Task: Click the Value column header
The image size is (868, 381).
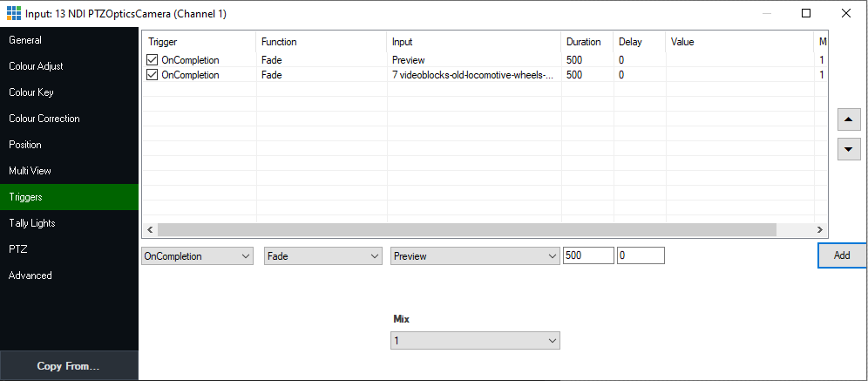Action: coord(740,42)
